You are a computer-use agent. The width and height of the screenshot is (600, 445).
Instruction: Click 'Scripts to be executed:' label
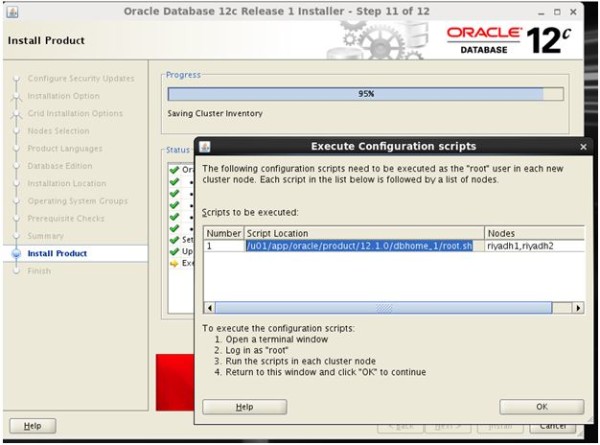pos(250,212)
